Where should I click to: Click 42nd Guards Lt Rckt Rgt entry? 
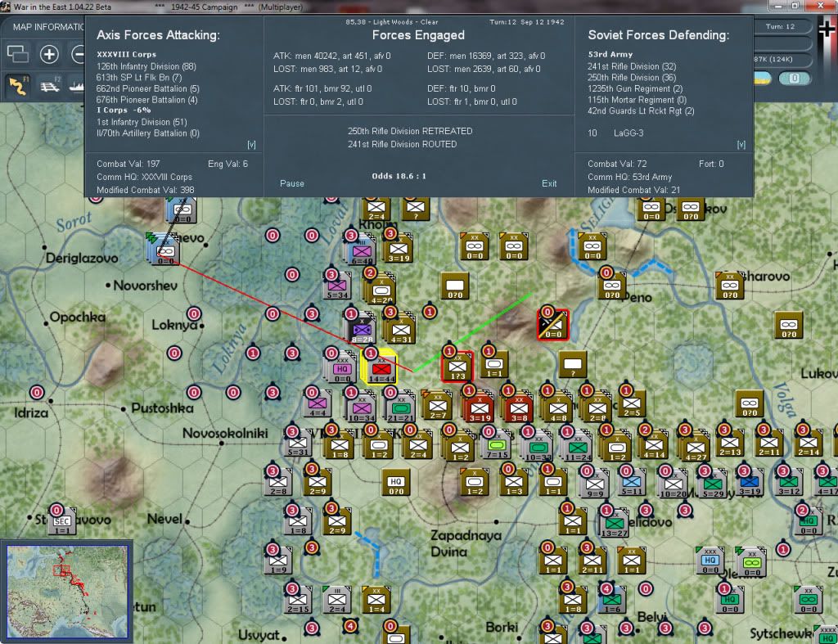tap(641, 111)
